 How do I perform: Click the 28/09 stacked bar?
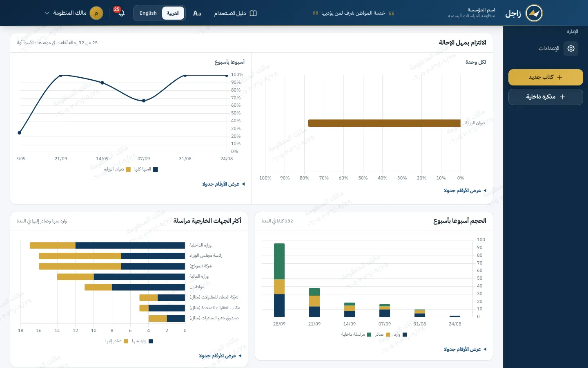(279, 280)
